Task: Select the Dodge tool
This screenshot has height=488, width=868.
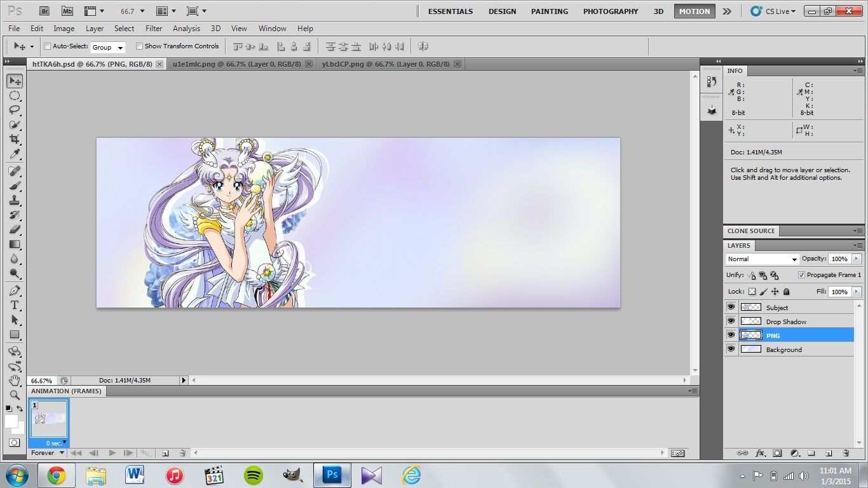Action: (x=15, y=274)
